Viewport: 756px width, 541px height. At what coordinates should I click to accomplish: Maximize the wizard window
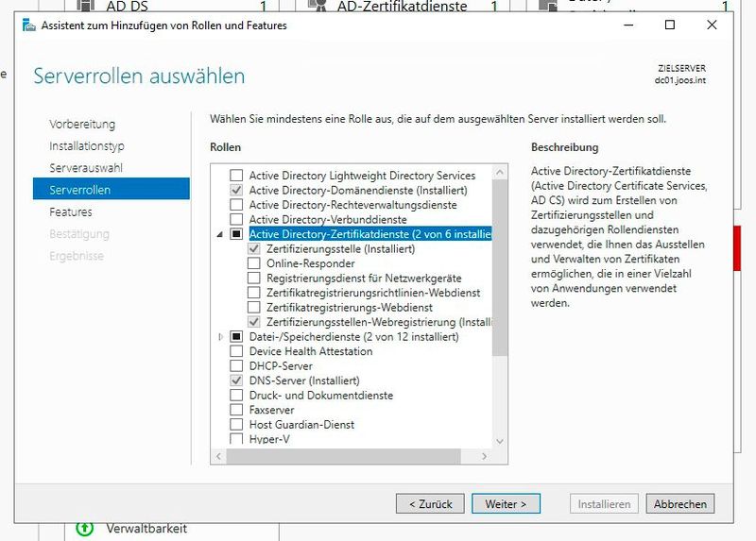click(x=670, y=25)
